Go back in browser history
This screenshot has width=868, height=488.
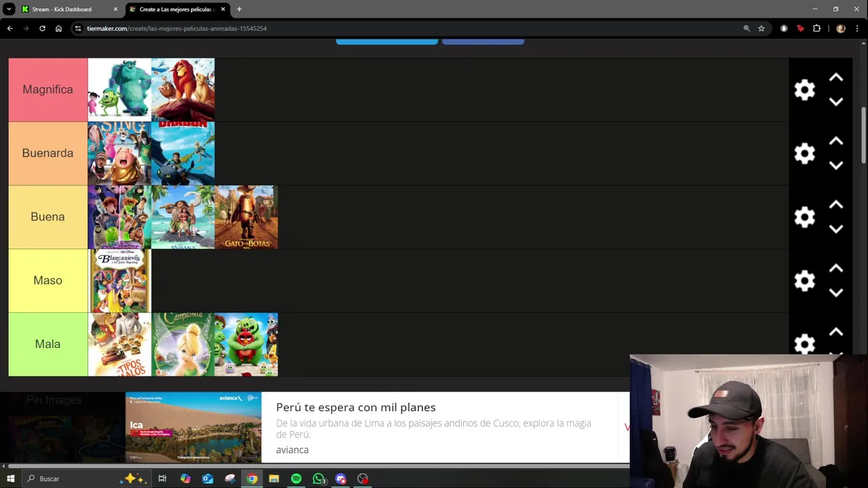9,28
